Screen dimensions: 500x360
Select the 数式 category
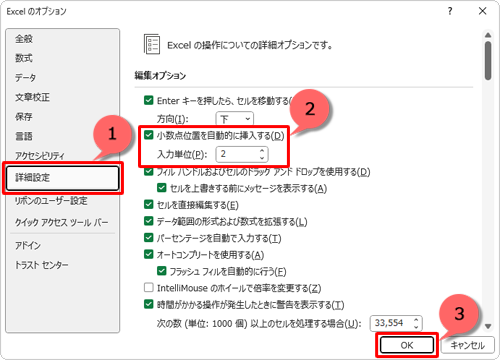[x=24, y=58]
